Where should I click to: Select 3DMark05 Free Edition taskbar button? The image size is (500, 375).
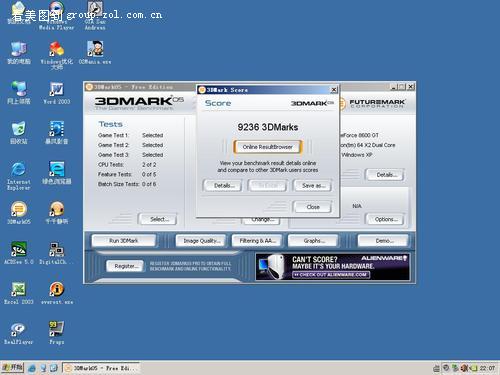coord(101,368)
